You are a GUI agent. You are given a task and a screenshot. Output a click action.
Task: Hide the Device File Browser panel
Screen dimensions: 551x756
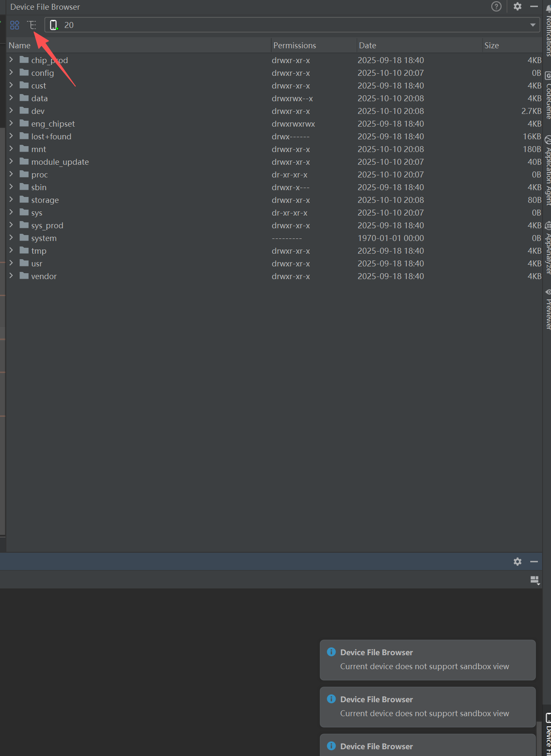pyautogui.click(x=534, y=6)
